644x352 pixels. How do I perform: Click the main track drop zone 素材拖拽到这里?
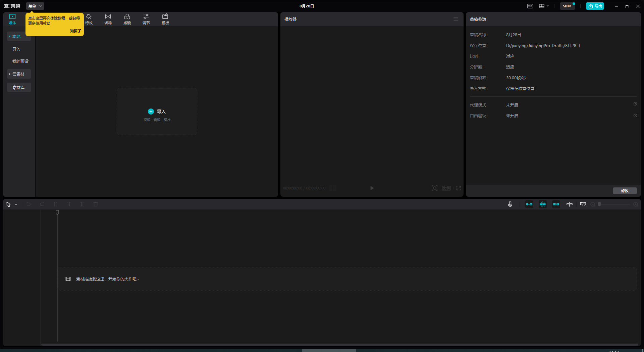pos(347,279)
